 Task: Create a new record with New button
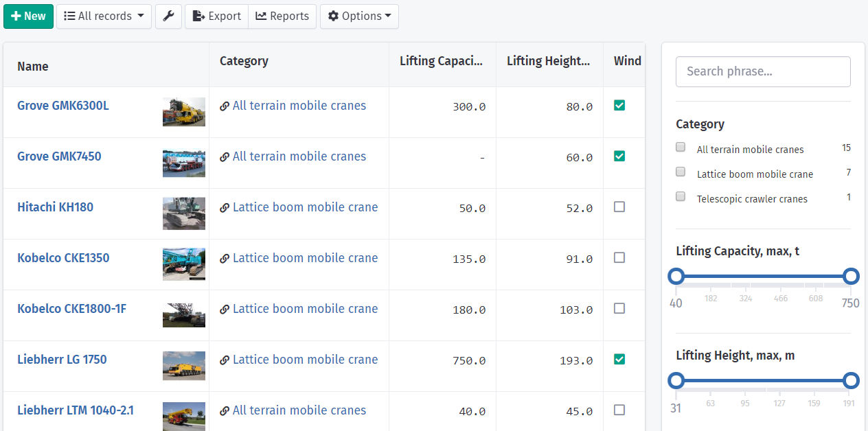coord(28,16)
